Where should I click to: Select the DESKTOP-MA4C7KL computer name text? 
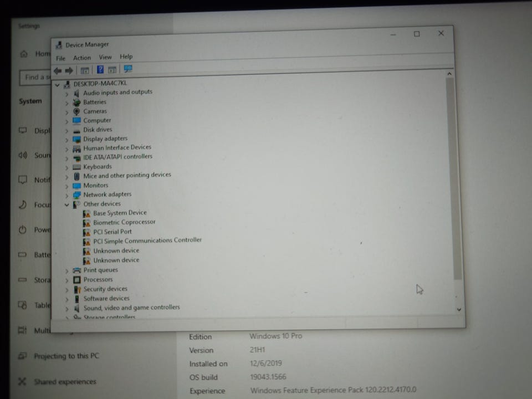[x=100, y=83]
